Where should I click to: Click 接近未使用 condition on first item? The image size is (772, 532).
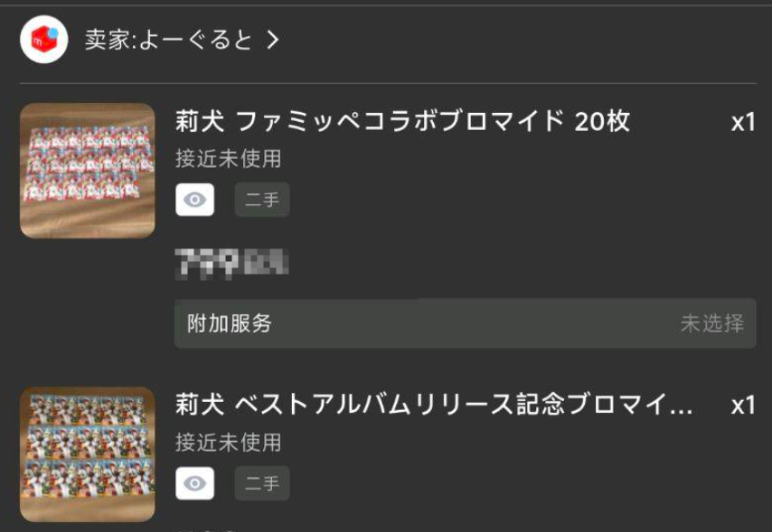click(228, 159)
